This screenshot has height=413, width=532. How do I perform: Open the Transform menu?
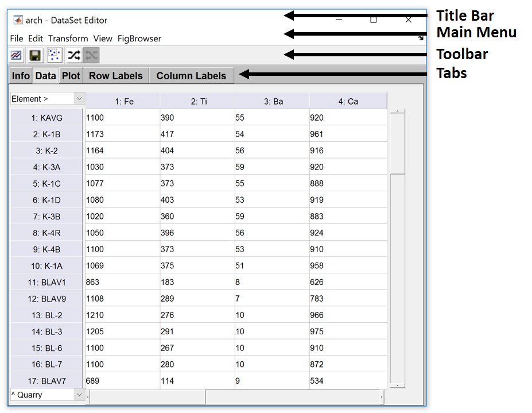click(68, 38)
